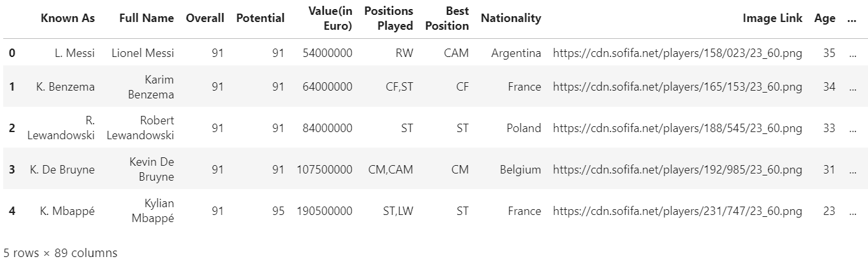
Task: Click the 'Argentina' nationality cell
Action: (516, 53)
